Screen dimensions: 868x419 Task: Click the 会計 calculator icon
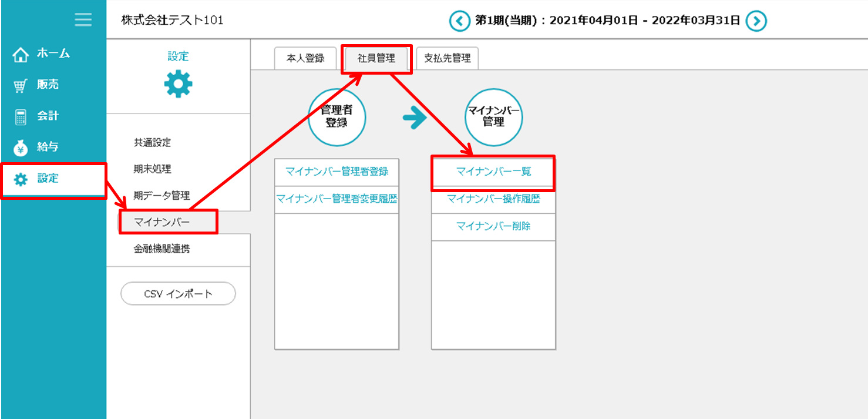click(21, 117)
